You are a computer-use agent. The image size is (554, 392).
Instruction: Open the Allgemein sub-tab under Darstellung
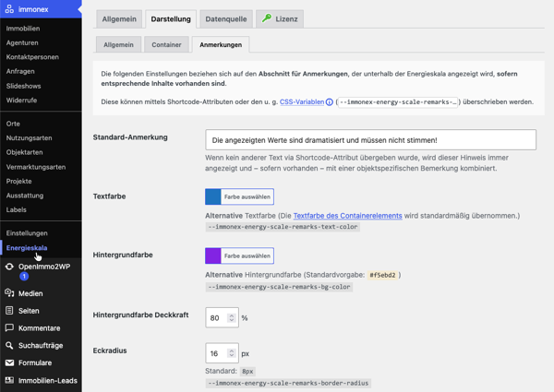[118, 45]
